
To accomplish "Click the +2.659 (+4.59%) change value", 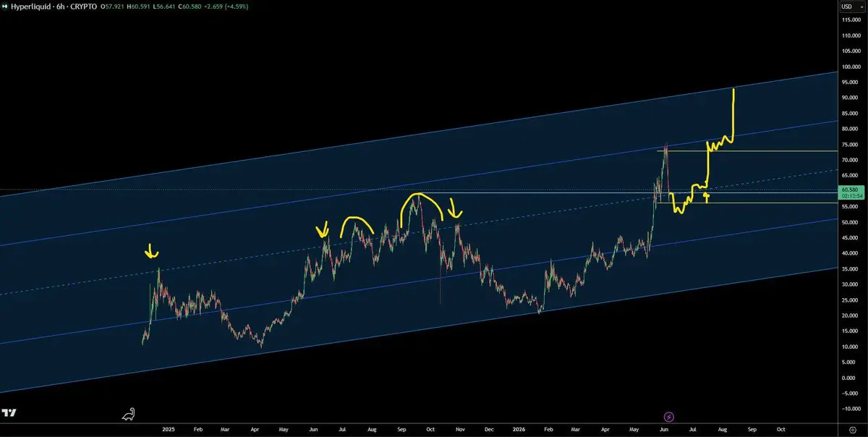I will 226,6.
